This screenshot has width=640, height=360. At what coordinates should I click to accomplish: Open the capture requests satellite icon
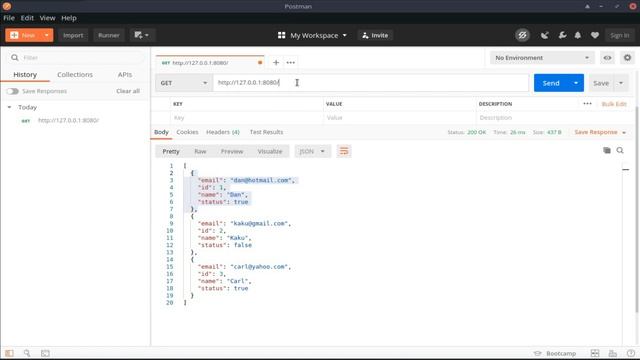[x=544, y=36]
